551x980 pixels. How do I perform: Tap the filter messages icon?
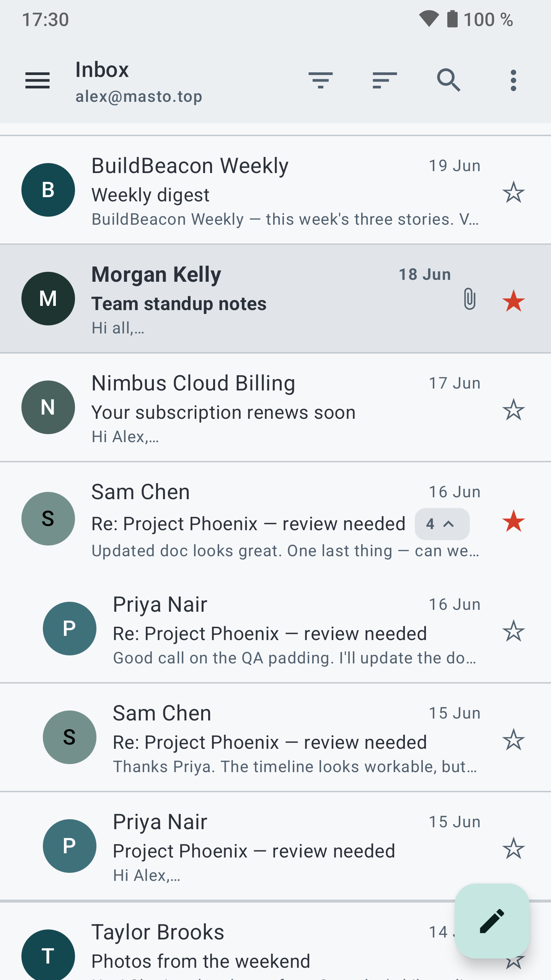coord(320,80)
